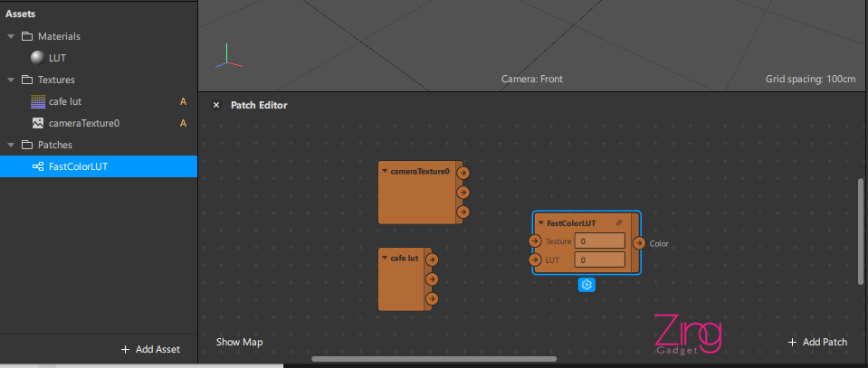Click the Add Patch button
Viewport: 868px width, 368px height.
point(817,342)
